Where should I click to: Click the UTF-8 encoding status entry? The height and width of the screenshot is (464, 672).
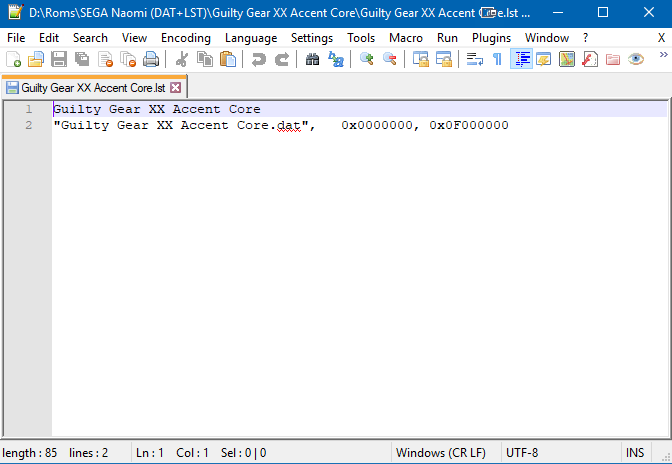(x=522, y=453)
